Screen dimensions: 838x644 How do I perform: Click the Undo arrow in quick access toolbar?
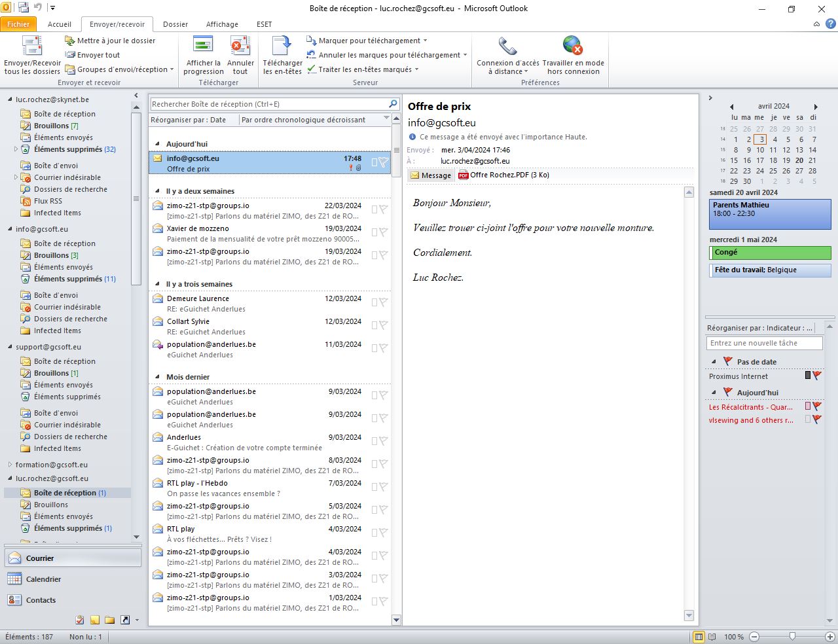pos(38,9)
